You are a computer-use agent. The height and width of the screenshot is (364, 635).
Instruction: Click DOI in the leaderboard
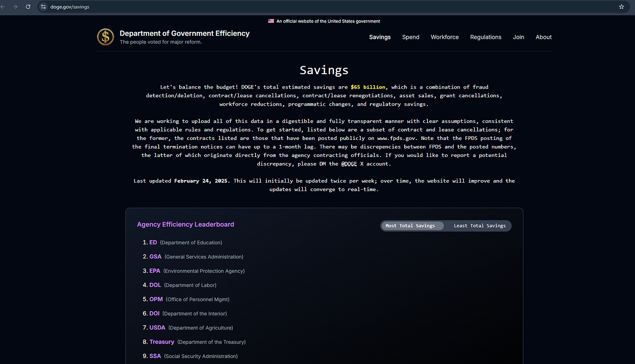[154, 313]
